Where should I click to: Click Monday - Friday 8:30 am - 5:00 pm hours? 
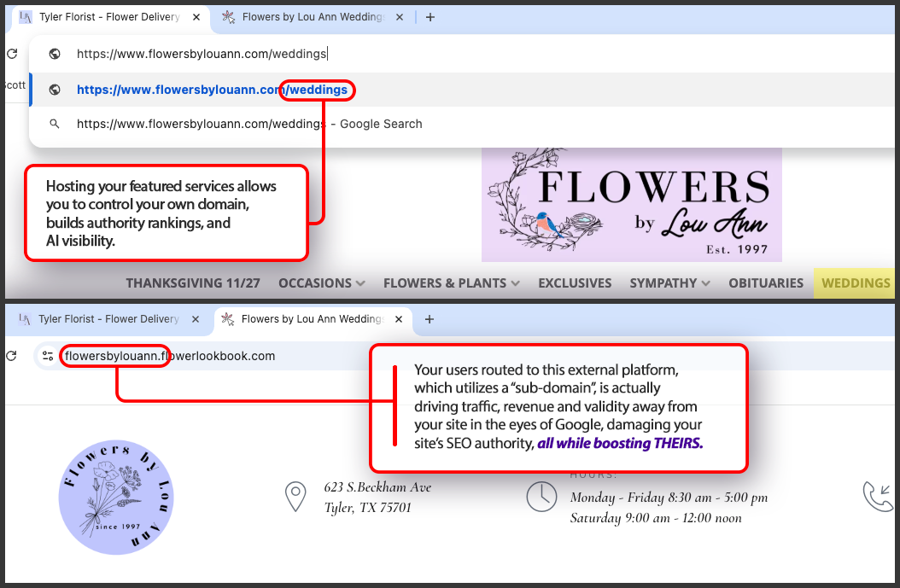pos(669,498)
